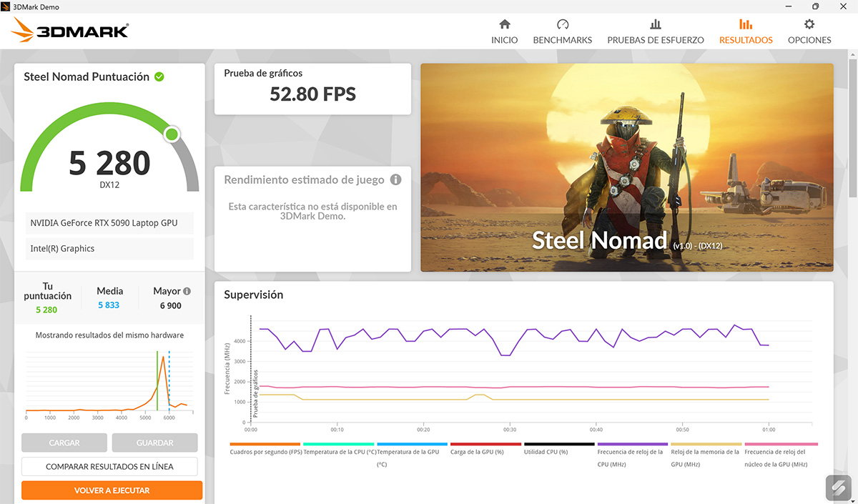Click the Steel Nomad title on the artwork
This screenshot has width=858, height=504.
click(x=599, y=240)
